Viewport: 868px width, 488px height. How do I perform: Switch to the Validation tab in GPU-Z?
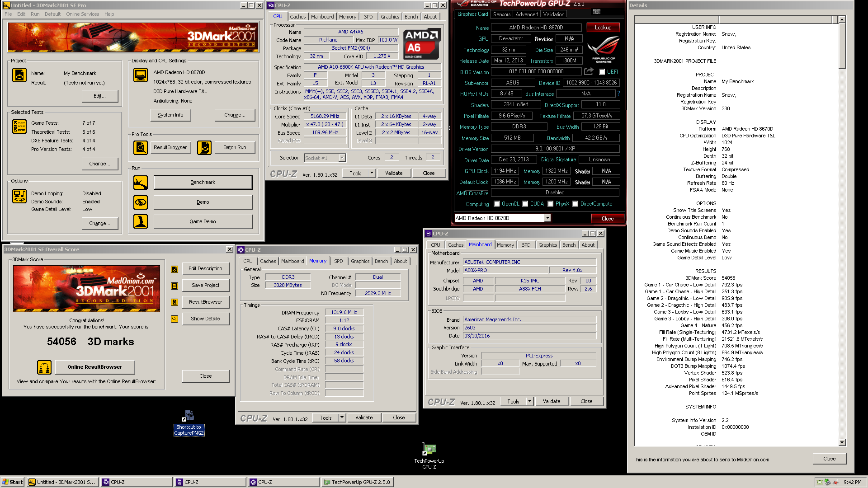pyautogui.click(x=554, y=14)
